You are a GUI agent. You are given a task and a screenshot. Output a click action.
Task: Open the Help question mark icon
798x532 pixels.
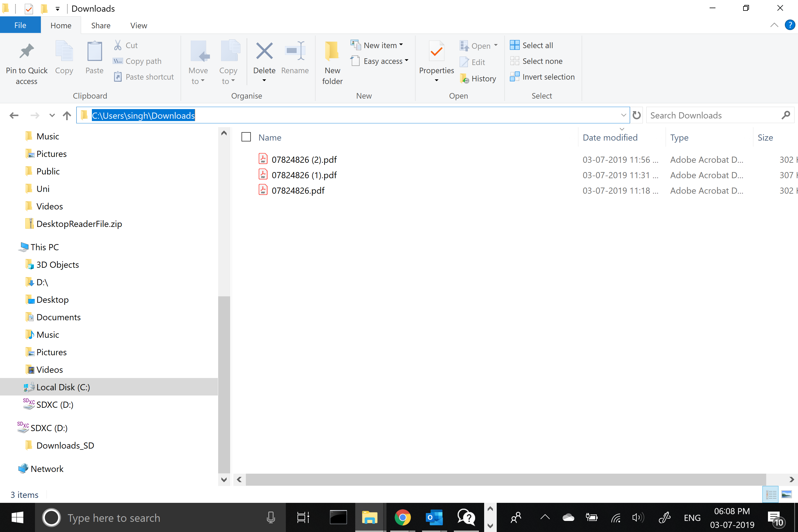click(790, 25)
